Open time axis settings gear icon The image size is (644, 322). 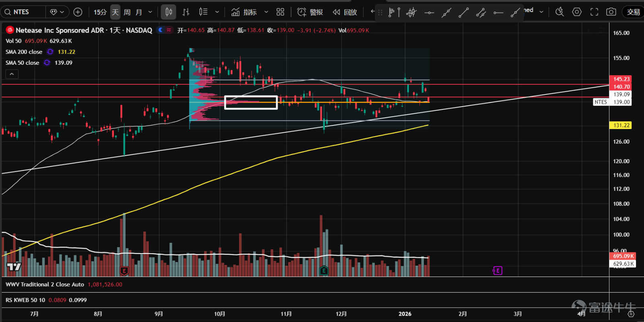point(631,314)
